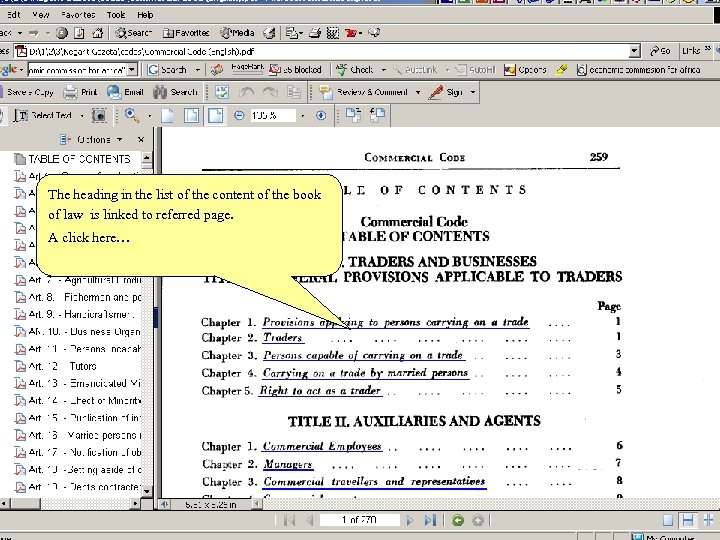
Task: Open the 'Traders' chapter link
Action: pos(282,338)
